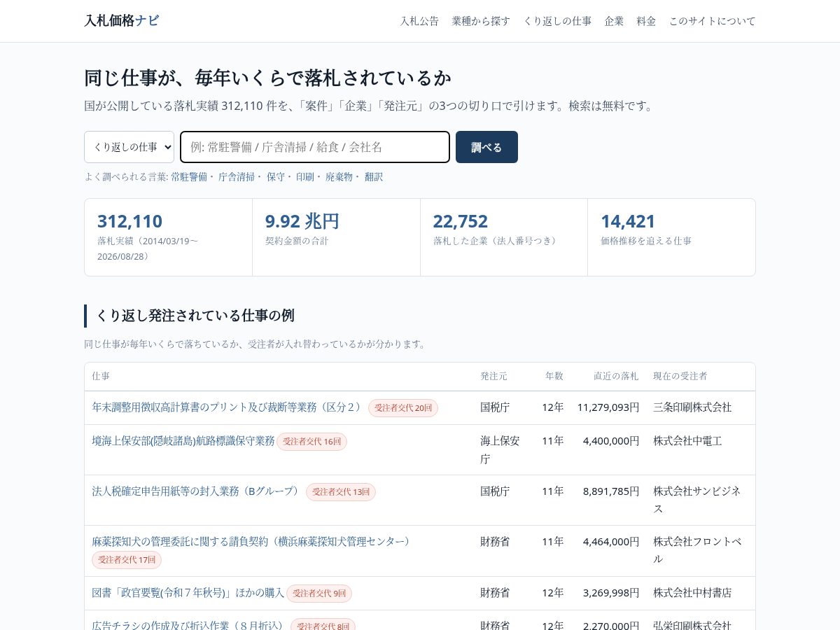Select the 庁舎清掃 suggested keyword
The image size is (840, 630).
237,177
